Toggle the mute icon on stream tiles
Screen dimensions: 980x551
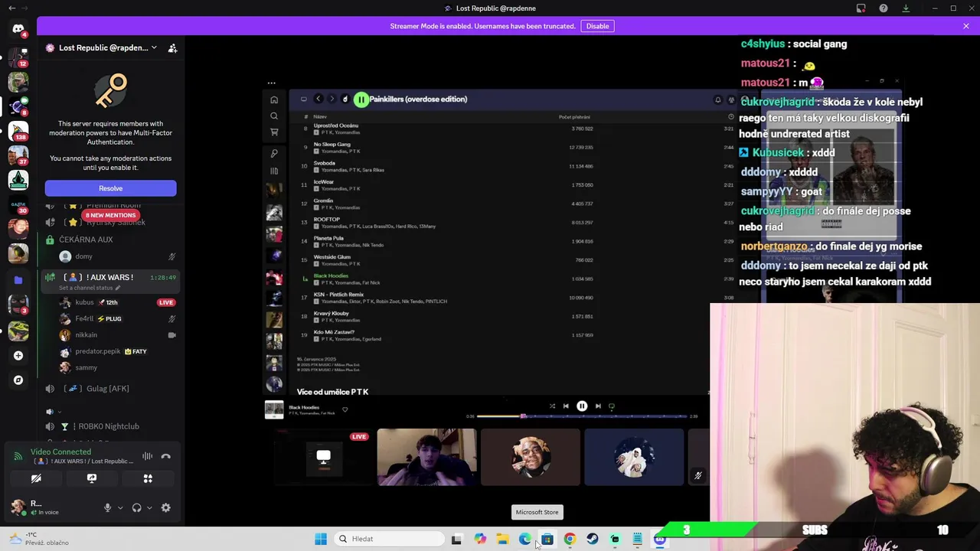click(x=697, y=475)
